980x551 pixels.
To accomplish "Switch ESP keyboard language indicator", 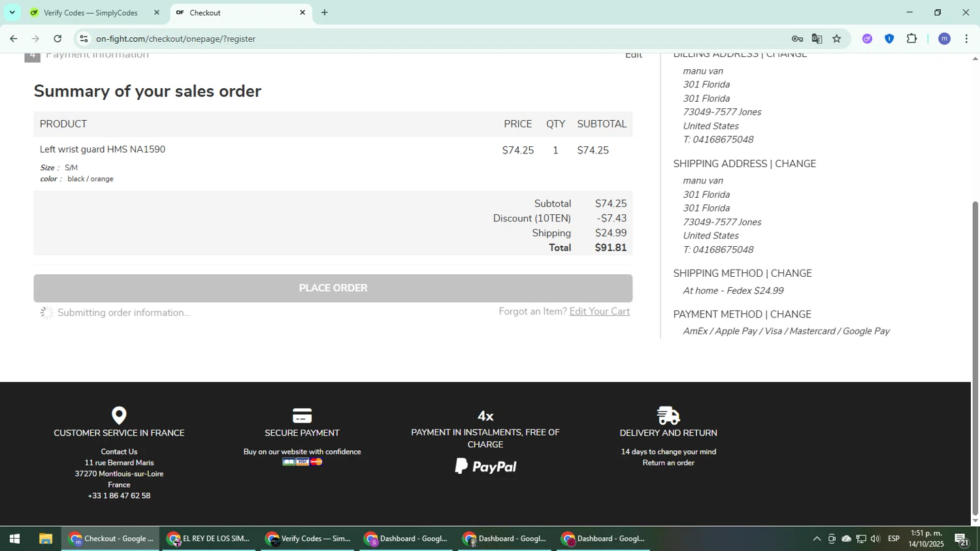I will coord(894,539).
